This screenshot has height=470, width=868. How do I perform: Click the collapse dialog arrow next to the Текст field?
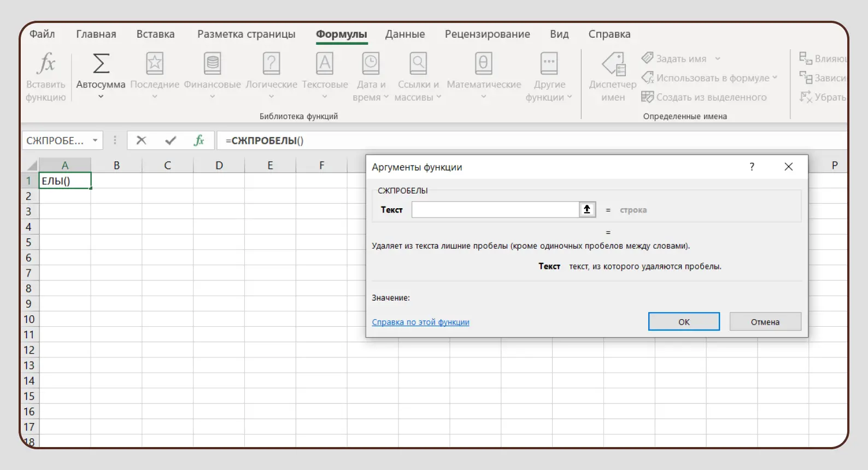point(587,209)
